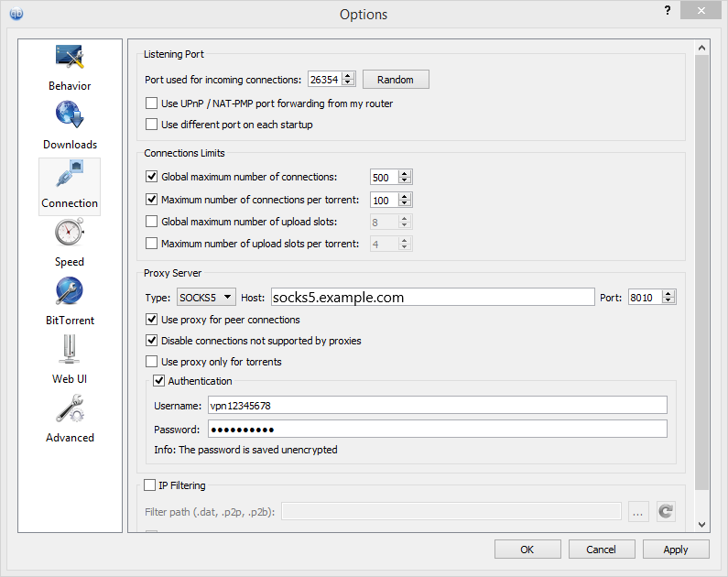Check Use different port on each startup
The image size is (728, 577).
[151, 125]
